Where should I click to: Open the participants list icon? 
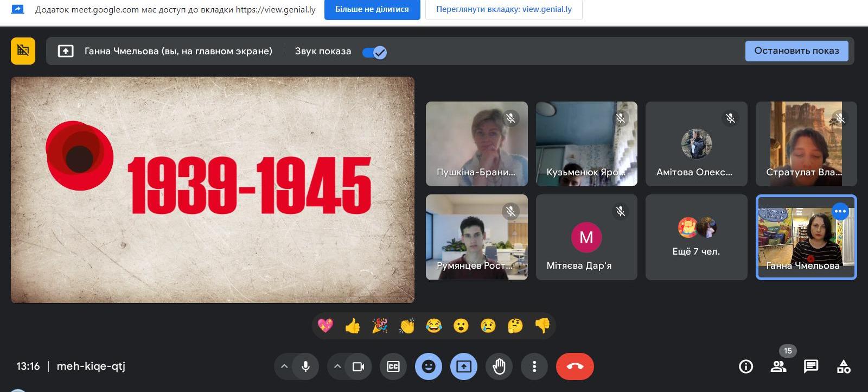point(778,366)
